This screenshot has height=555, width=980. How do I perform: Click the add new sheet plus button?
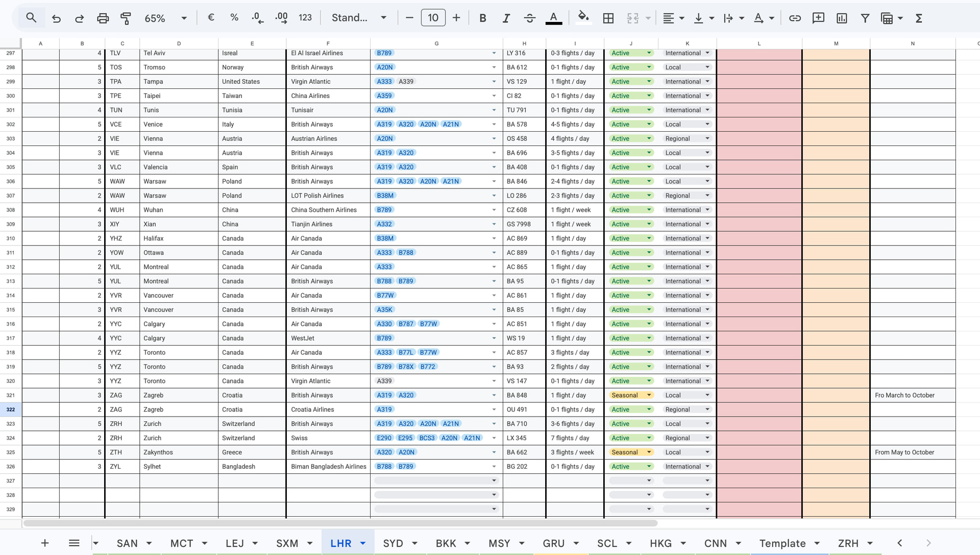[45, 543]
